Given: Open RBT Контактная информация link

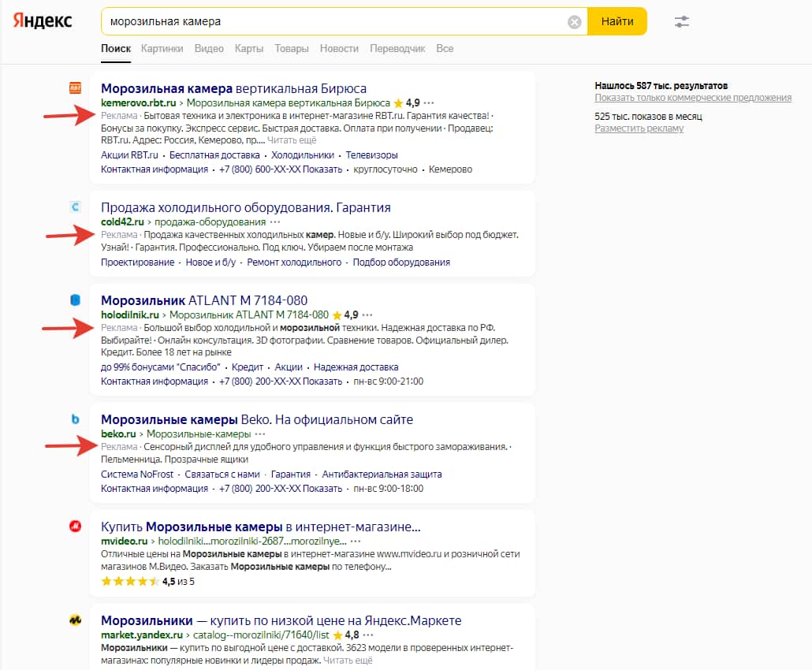Looking at the screenshot, I should tap(155, 169).
